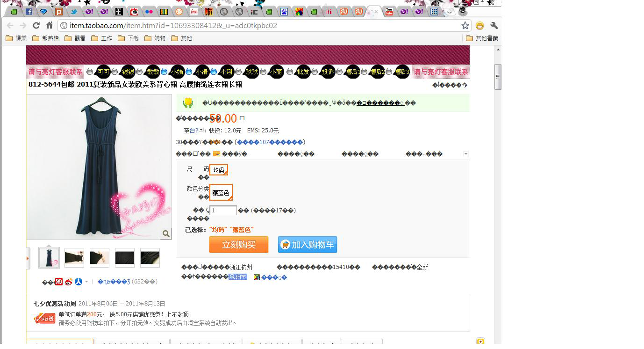Open the tab with the paw icon

tap(284, 12)
